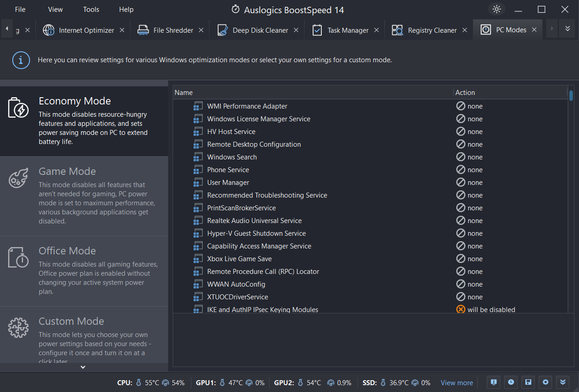
Task: Open the Tools menu
Action: (x=91, y=9)
